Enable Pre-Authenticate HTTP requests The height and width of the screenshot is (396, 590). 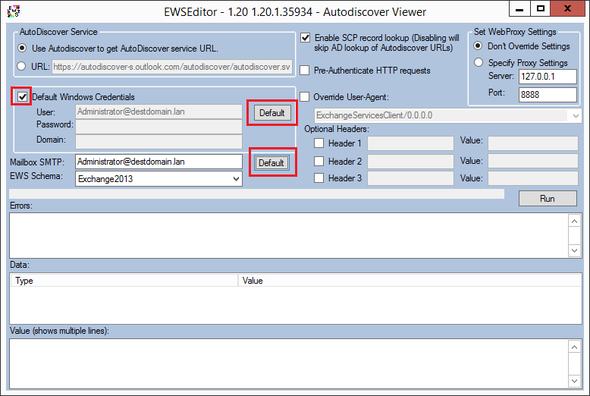[304, 70]
